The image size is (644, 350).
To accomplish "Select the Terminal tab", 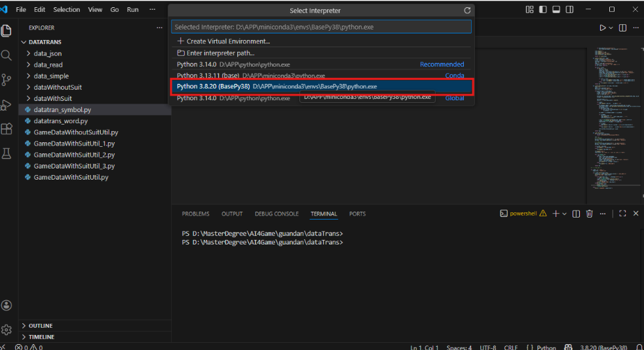I will click(x=324, y=214).
